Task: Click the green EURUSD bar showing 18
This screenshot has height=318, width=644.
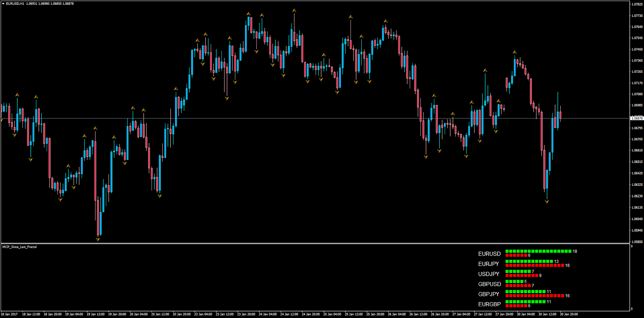Action: point(538,251)
